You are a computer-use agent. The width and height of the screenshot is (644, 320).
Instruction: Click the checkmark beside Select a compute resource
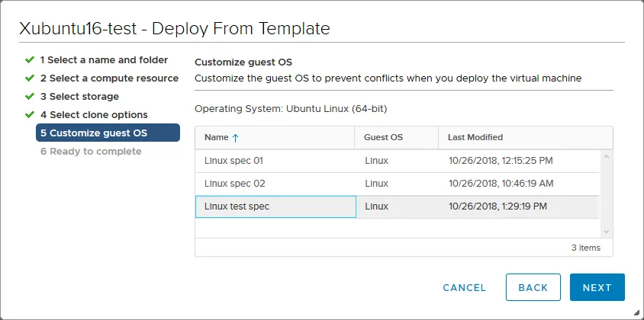[x=30, y=78]
